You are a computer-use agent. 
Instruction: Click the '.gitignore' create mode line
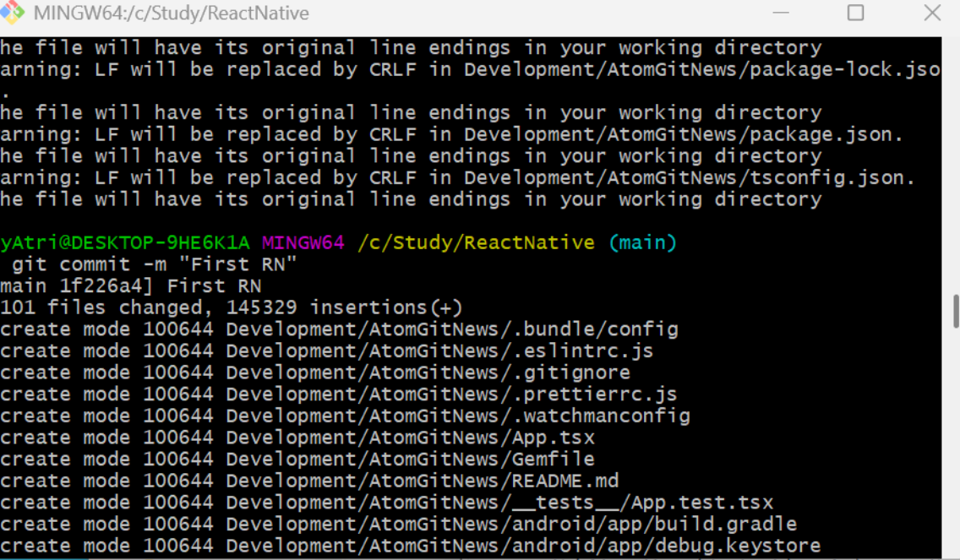tap(315, 372)
